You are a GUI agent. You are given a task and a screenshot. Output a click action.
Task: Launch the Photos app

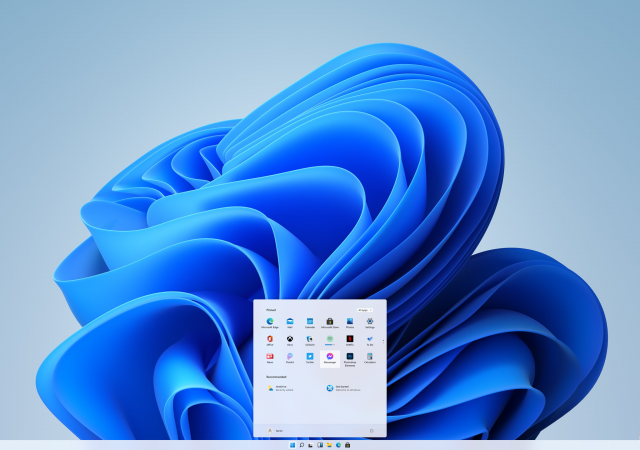click(x=350, y=323)
